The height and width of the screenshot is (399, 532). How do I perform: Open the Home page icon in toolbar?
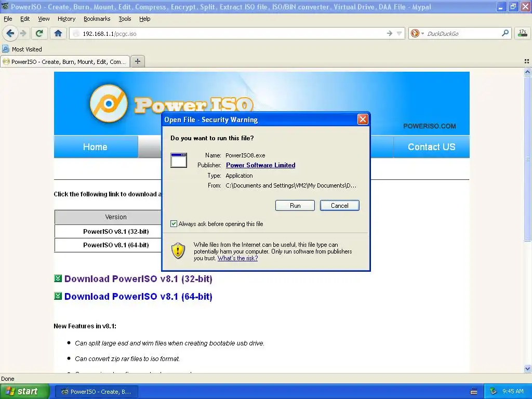pos(58,33)
